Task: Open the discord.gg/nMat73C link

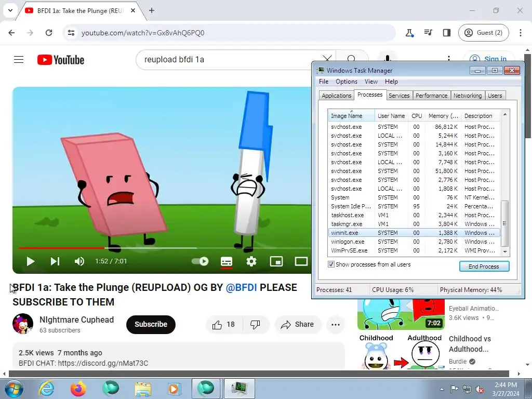Action: click(103, 363)
